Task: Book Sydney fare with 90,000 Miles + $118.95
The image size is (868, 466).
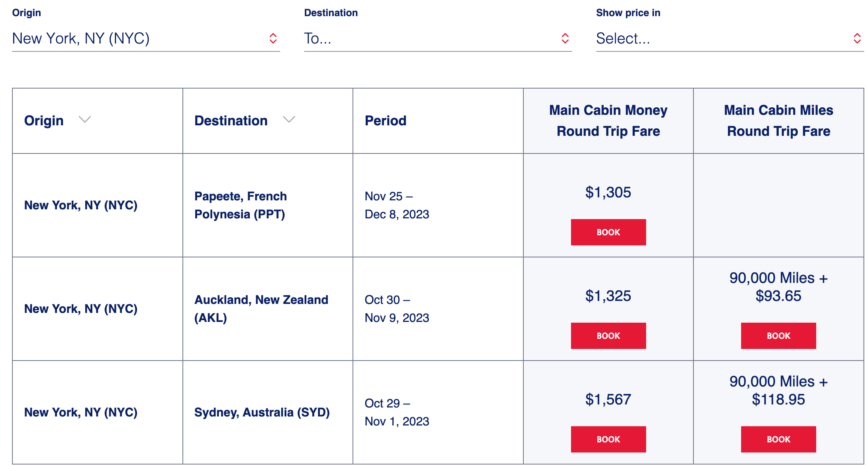Action: [778, 439]
